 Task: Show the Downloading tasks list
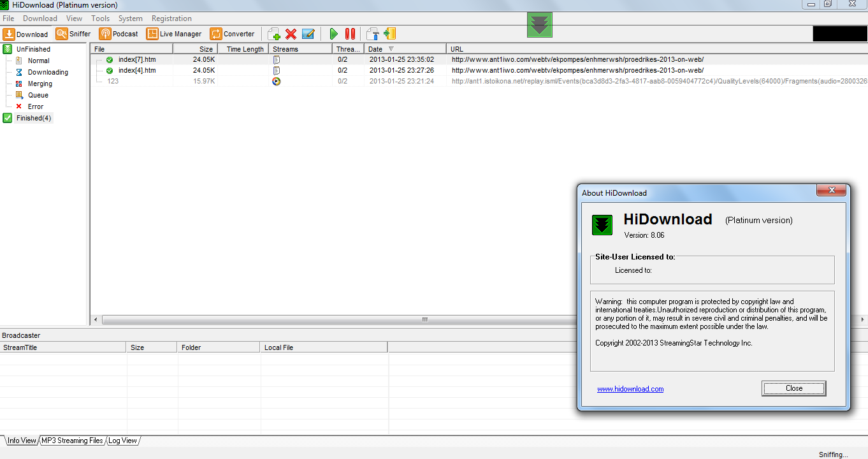click(x=48, y=72)
